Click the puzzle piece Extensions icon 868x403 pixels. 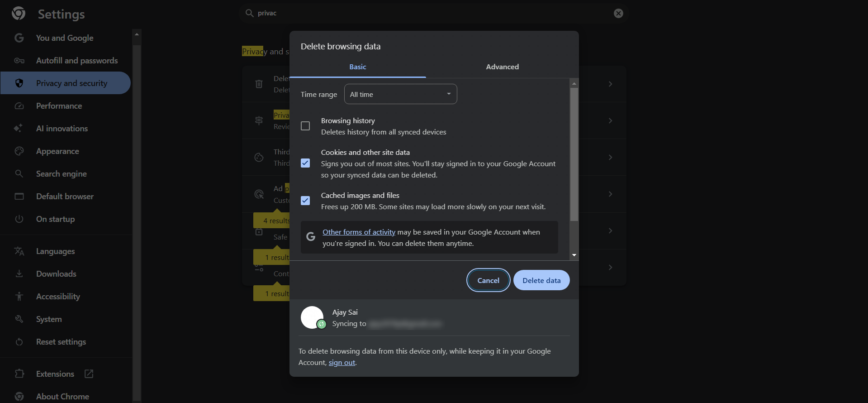tap(19, 374)
